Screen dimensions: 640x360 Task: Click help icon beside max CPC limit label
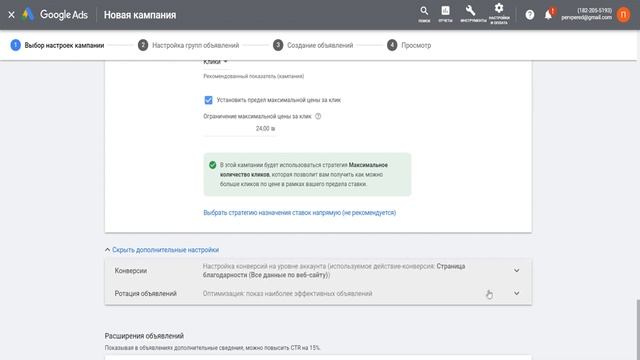[318, 116]
